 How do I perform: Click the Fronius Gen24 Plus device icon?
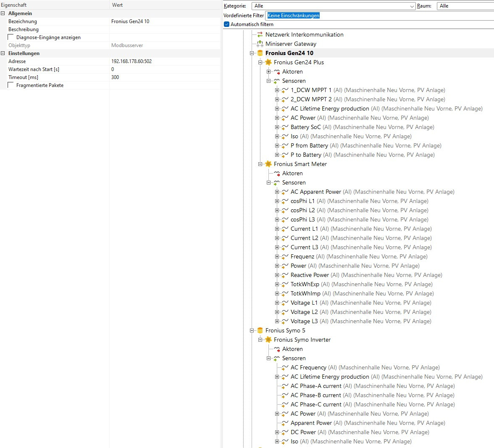pyautogui.click(x=268, y=62)
